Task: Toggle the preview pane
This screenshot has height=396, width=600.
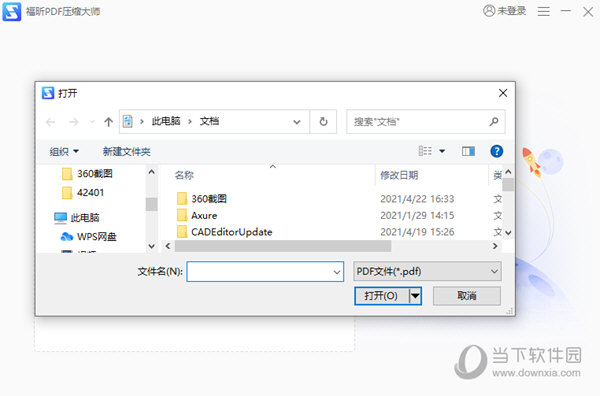Action: click(x=468, y=151)
